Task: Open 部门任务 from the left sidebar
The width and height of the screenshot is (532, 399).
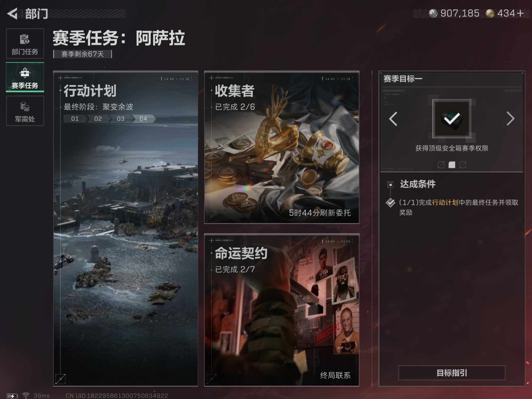Action: pos(25,43)
